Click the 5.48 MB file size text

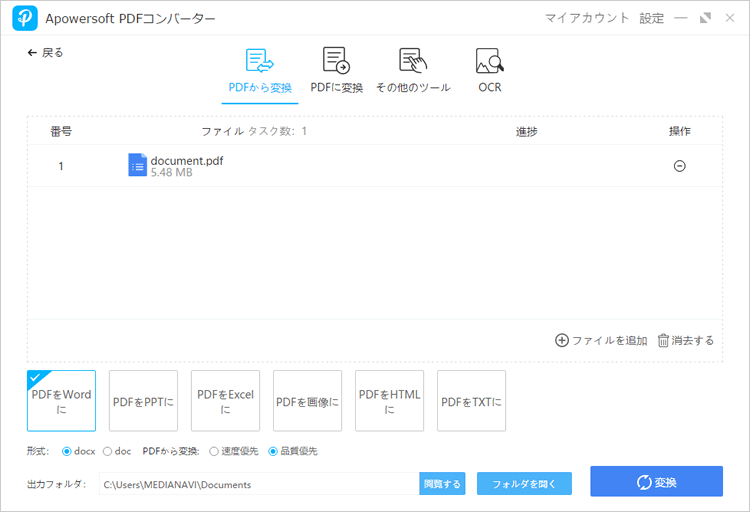coord(172,172)
